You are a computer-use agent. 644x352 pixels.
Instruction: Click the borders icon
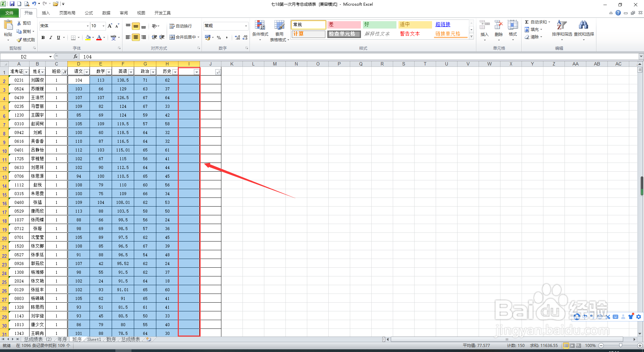click(73, 38)
